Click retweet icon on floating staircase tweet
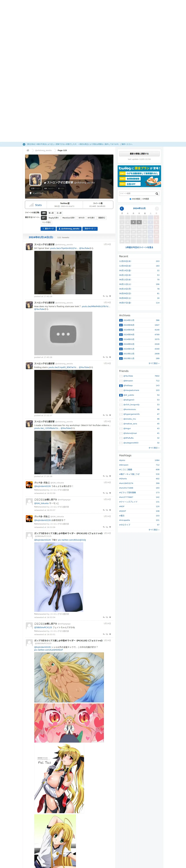Image resolution: width=186 pixels, height=868 pixels. (x=107, y=357)
